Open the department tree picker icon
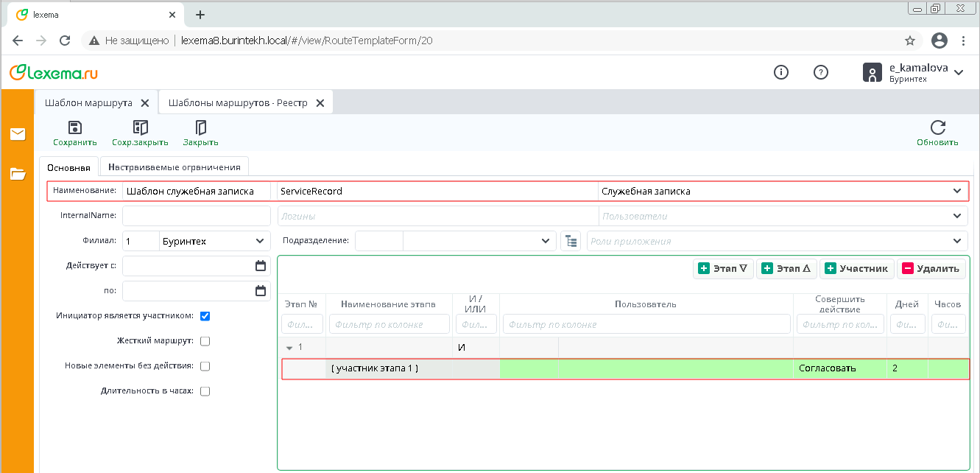The width and height of the screenshot is (980, 473). [x=571, y=241]
